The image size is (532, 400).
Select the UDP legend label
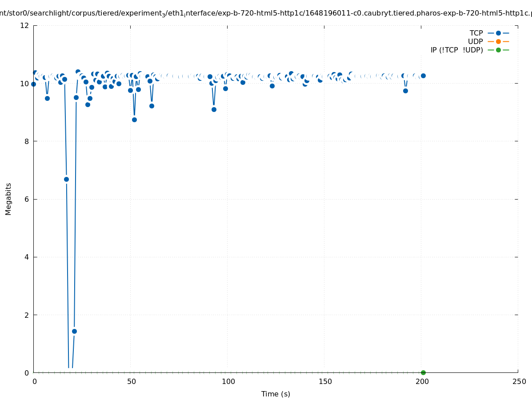point(475,41)
